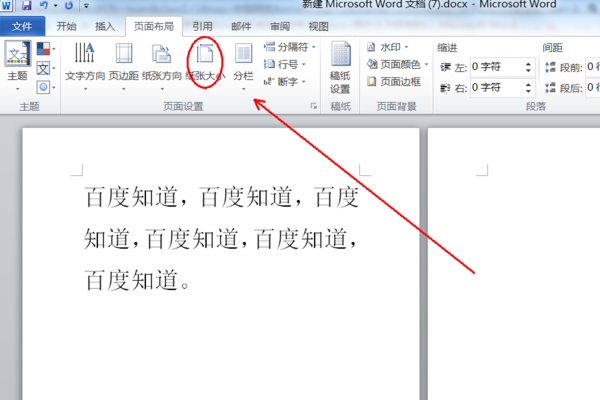Open the 文件 tab
This screenshot has height=400, width=600.
[22, 26]
